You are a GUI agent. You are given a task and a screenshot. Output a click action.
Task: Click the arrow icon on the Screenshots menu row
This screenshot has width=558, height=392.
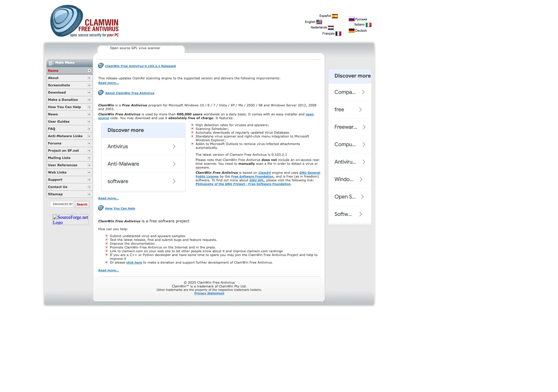point(89,85)
